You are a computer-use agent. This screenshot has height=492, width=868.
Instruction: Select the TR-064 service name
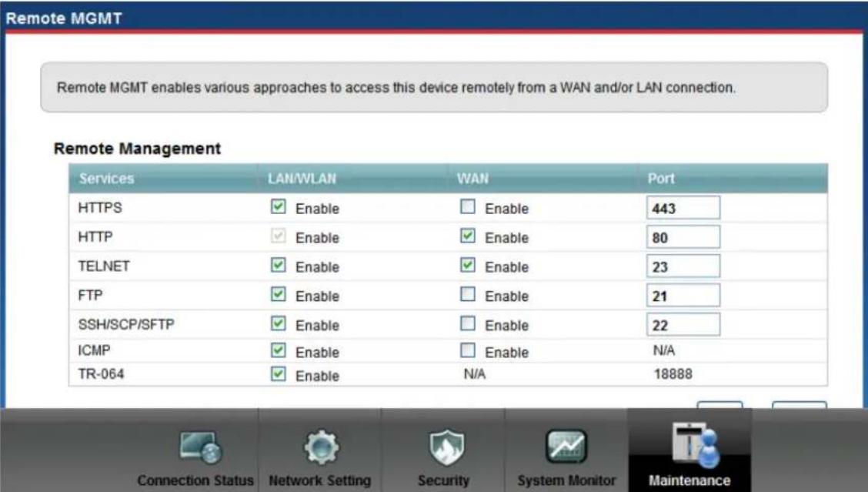tap(101, 374)
